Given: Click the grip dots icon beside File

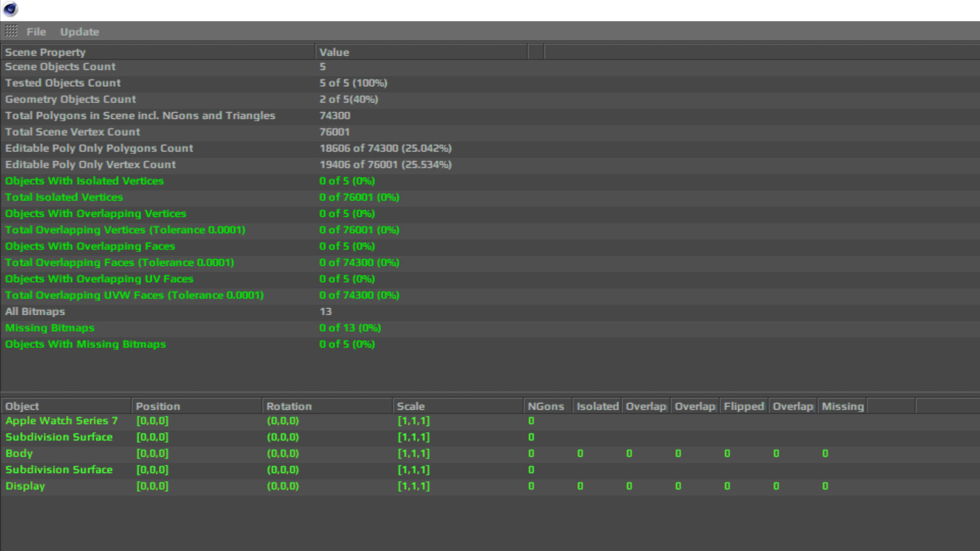Looking at the screenshot, I should pyautogui.click(x=11, y=31).
